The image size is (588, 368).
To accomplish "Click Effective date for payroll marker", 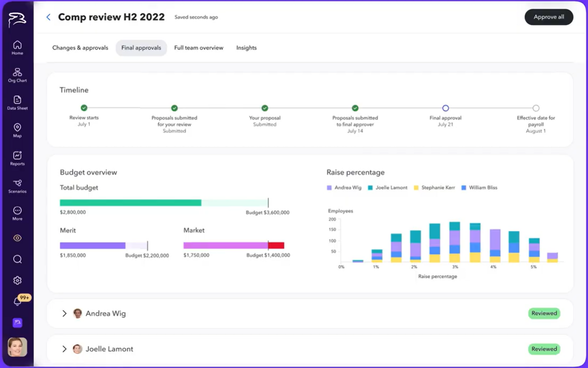I will pos(536,108).
